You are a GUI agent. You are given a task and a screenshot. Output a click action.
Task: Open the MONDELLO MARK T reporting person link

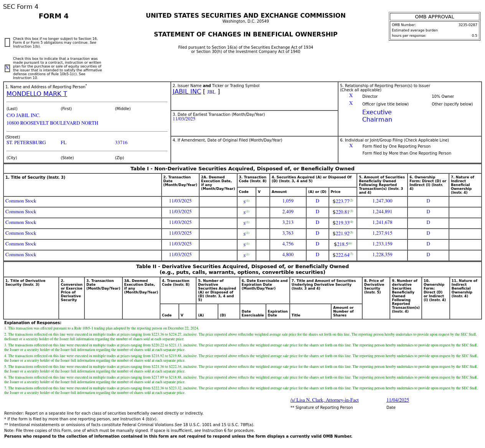[x=36, y=94]
